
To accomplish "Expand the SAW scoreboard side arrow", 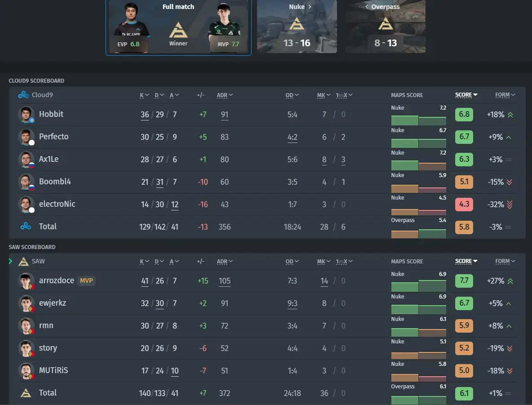I will (x=10, y=261).
